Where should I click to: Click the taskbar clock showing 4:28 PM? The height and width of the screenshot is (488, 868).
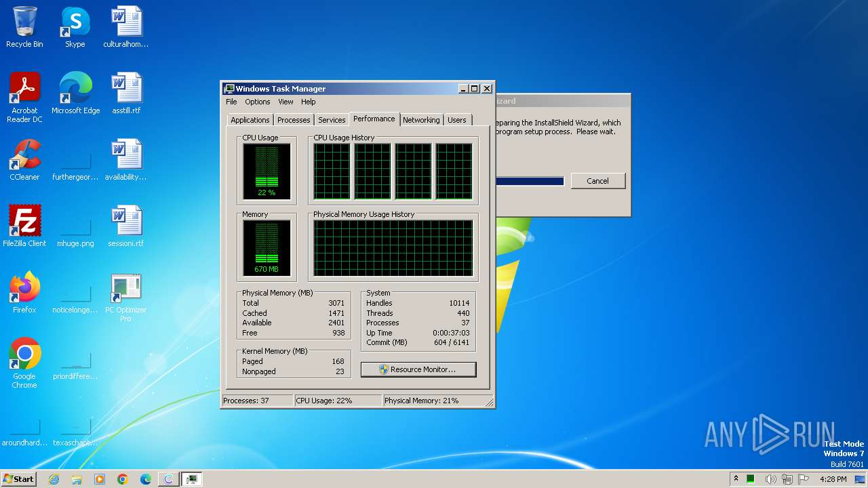[x=833, y=479]
